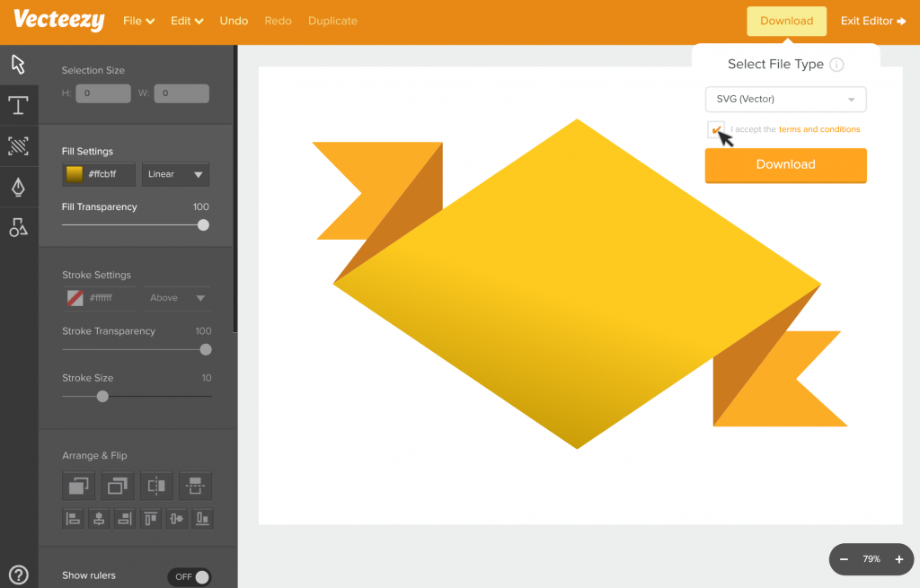This screenshot has width=920, height=588.
Task: Click the bring forward arrange icon
Action: (78, 486)
